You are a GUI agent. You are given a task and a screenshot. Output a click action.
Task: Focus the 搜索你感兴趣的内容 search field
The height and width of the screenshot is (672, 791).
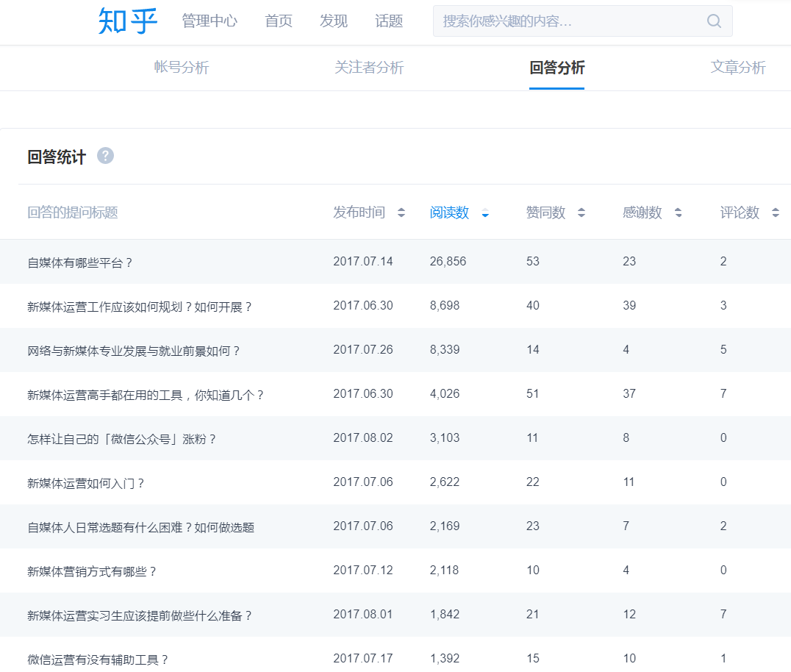[x=583, y=21]
